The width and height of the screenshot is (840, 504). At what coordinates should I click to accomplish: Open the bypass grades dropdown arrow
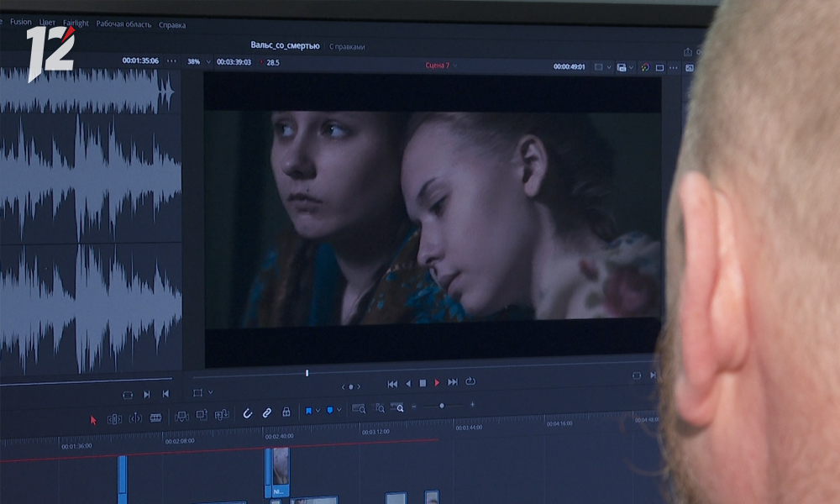point(608,67)
